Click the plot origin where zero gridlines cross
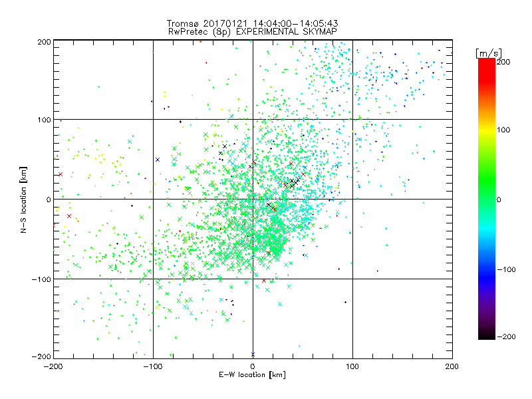 click(253, 199)
